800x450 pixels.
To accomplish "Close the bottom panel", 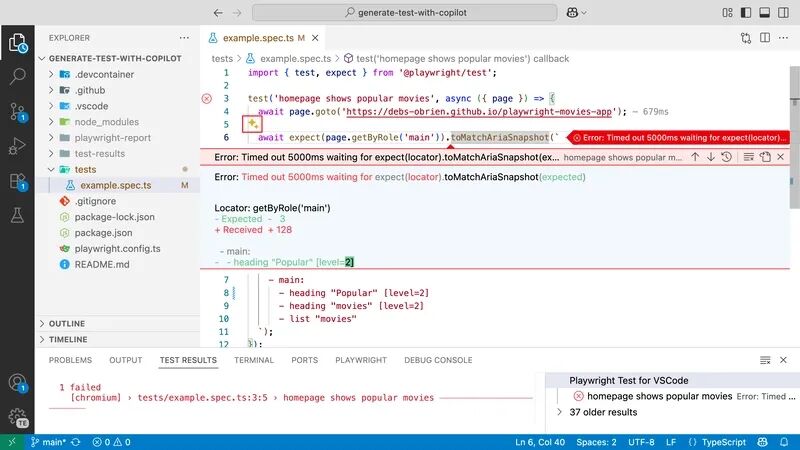I will point(783,360).
